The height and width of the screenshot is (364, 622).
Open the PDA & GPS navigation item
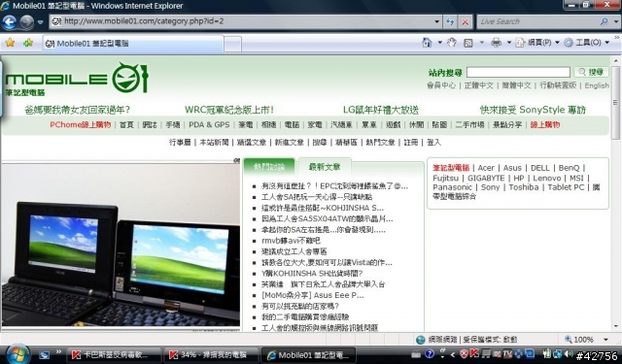coord(209,125)
